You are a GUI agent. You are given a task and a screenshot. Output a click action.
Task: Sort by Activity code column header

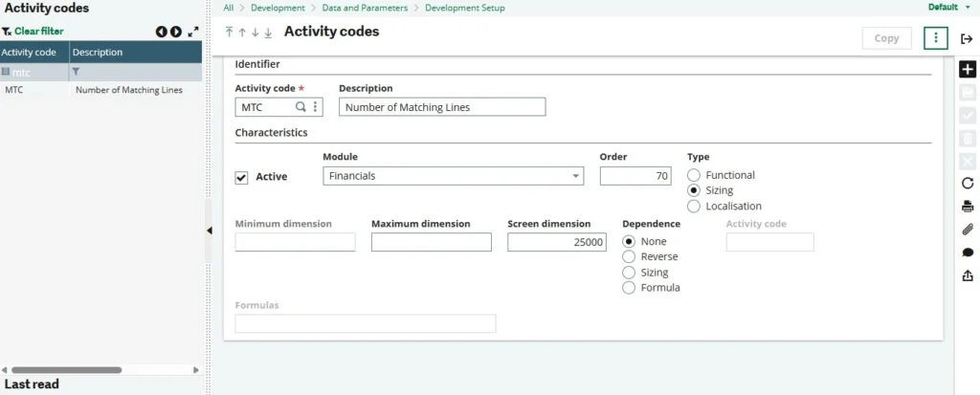tap(34, 52)
